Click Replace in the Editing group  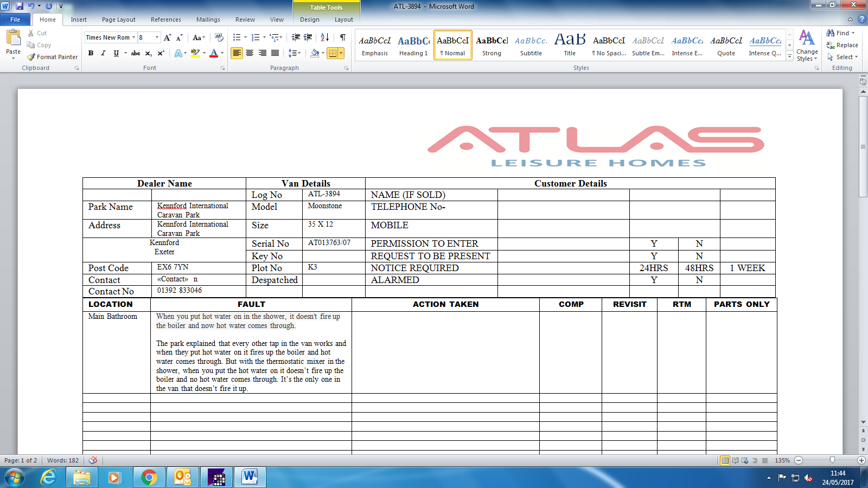click(842, 45)
